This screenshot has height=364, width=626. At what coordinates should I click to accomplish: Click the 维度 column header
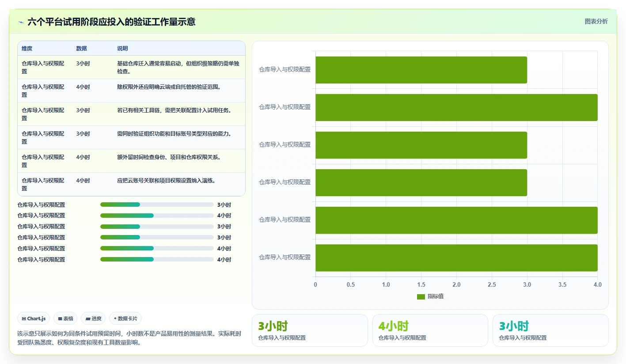(x=27, y=49)
